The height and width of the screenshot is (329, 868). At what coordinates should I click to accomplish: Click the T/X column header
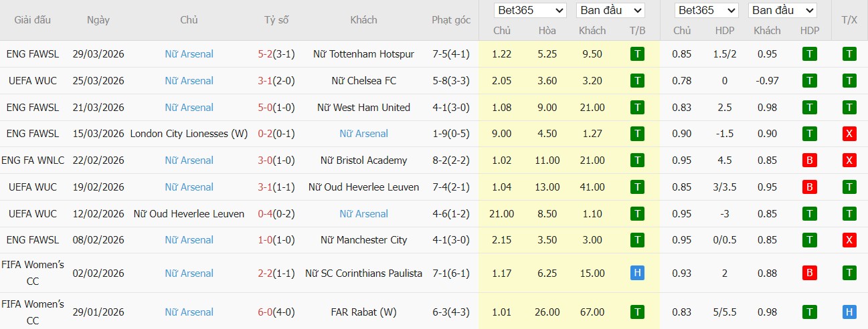pos(849,20)
